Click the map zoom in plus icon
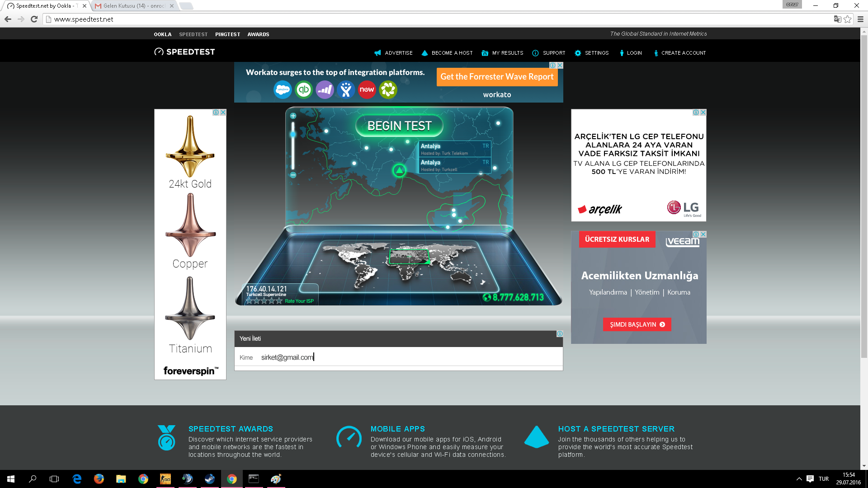The width and height of the screenshot is (868, 488). click(x=293, y=116)
